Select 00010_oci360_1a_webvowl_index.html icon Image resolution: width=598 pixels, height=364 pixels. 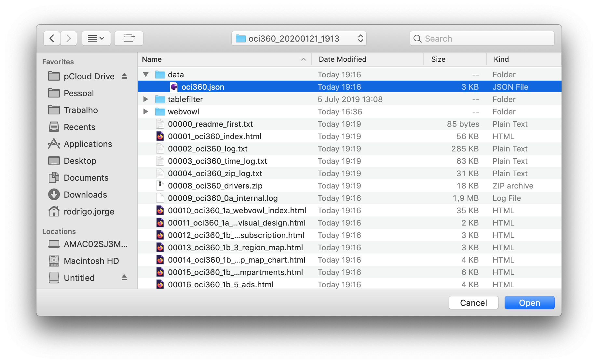click(160, 210)
